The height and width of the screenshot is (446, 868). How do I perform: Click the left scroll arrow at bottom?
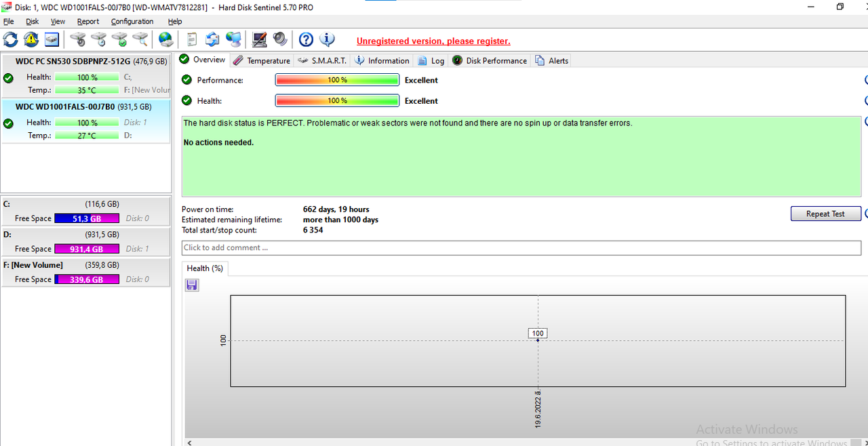[x=190, y=443]
